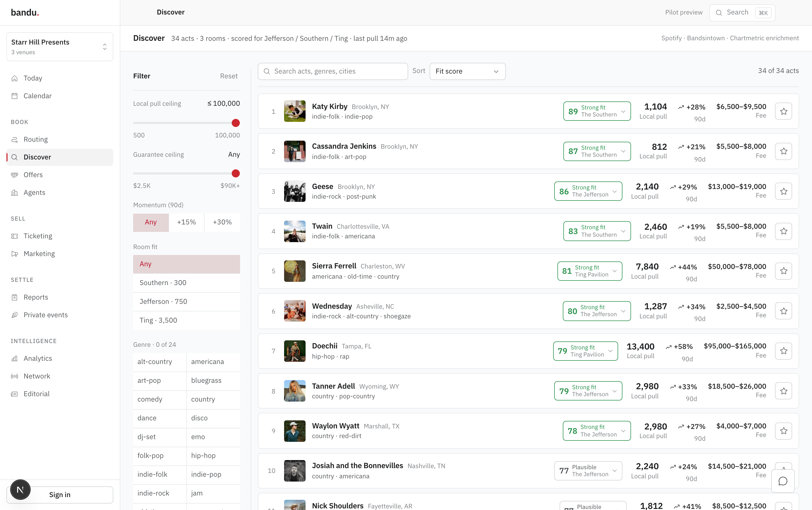Toggle the bluegrass genre filter
The image size is (812, 510).
(x=213, y=380)
